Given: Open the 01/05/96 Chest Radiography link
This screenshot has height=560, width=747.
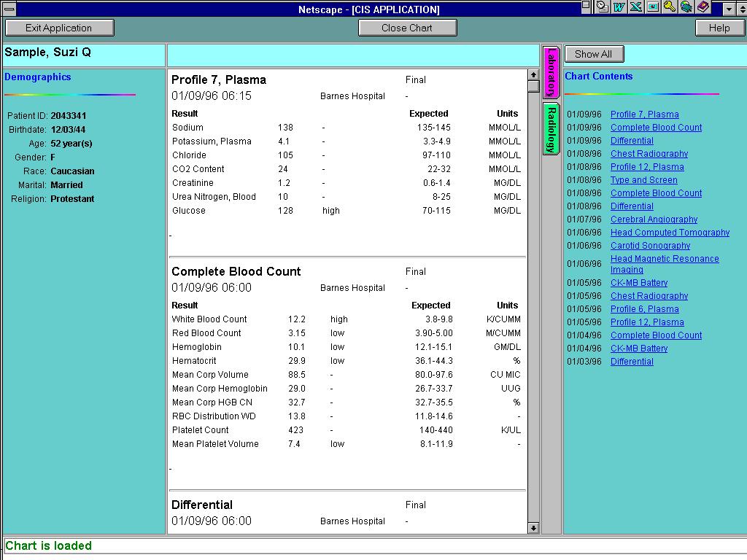Looking at the screenshot, I should [649, 296].
